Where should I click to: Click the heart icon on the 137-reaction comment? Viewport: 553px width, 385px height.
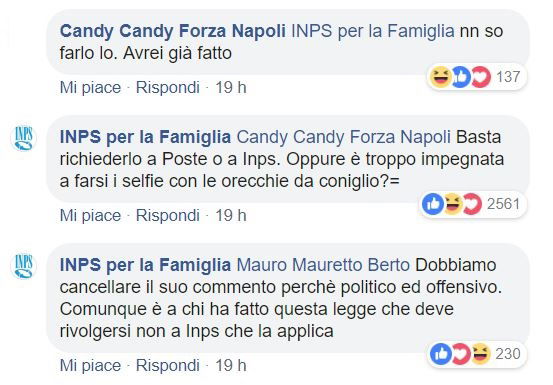click(481, 77)
